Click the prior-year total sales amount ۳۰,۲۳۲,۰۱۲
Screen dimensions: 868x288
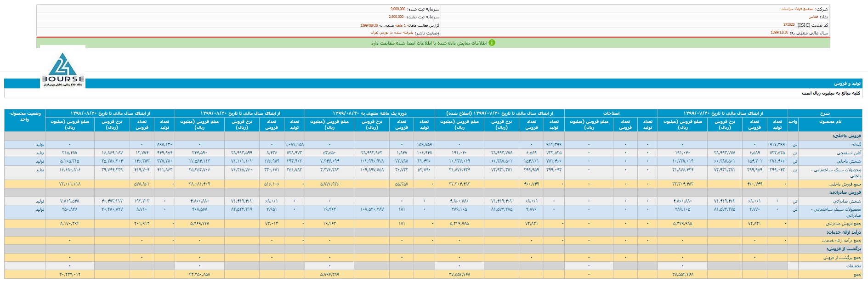[x=70, y=275]
